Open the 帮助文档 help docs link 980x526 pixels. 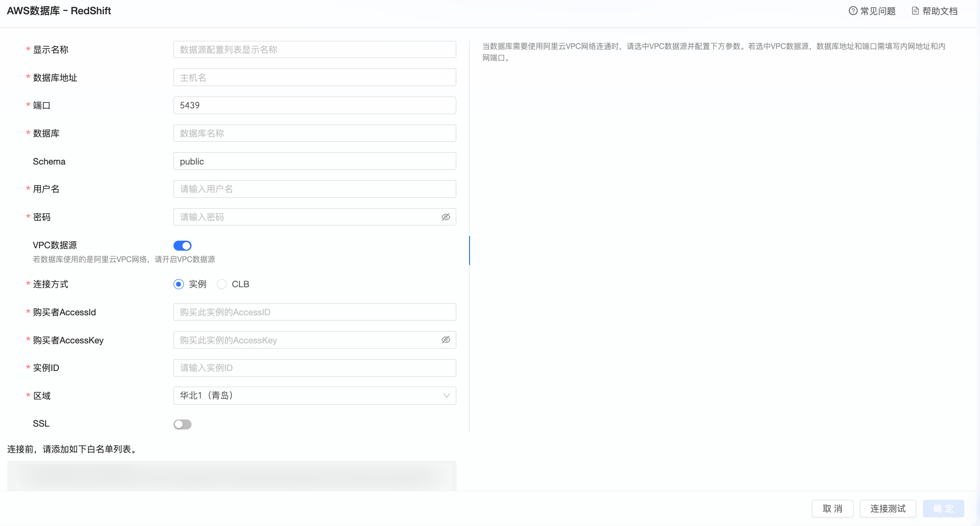[x=934, y=11]
